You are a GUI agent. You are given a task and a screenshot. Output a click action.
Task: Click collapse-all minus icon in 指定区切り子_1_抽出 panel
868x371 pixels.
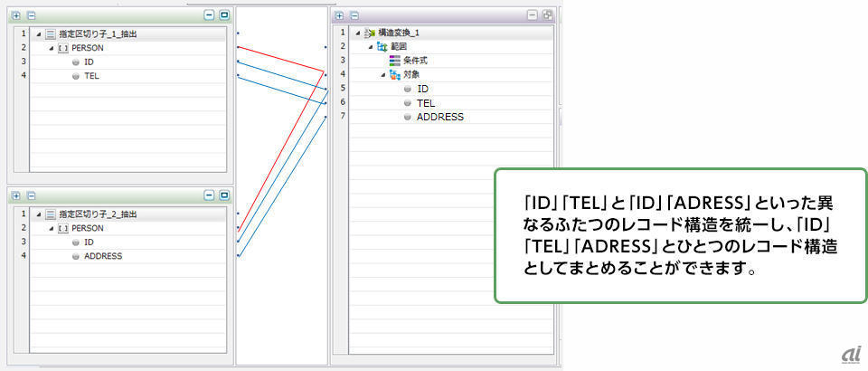pyautogui.click(x=31, y=16)
